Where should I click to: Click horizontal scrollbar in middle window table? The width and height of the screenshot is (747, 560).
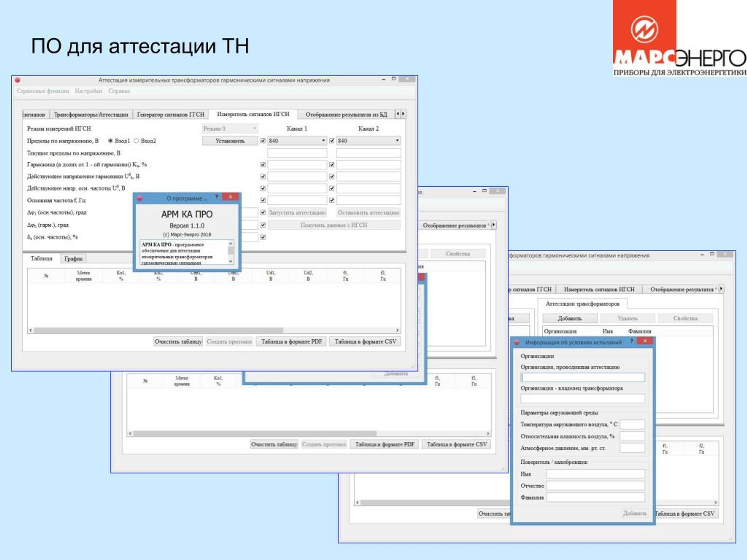[255, 433]
